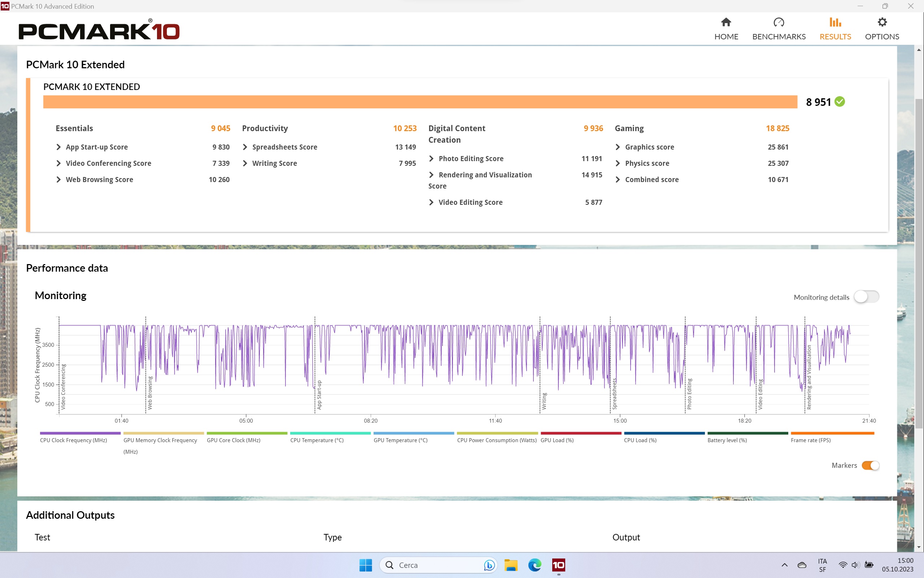Select CPU Temperature legend item
Viewport: 924px width, 578px height.
(x=330, y=438)
